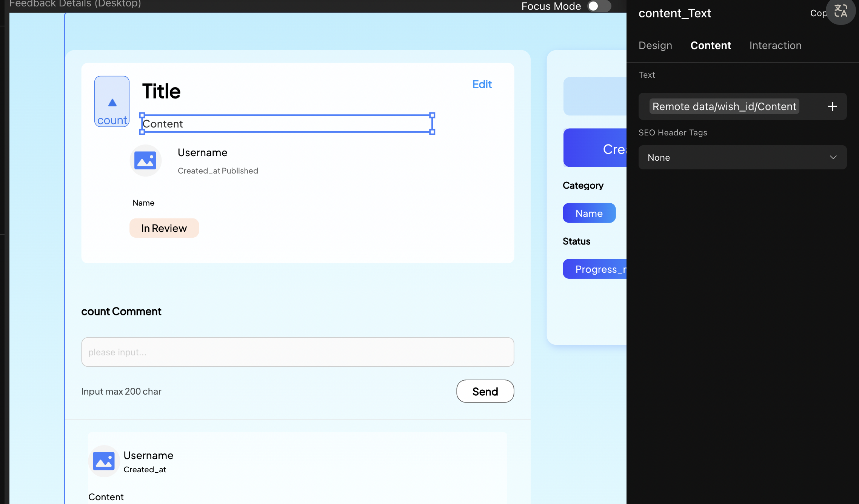Click the Send button
Viewport: 859px width, 504px height.
click(x=485, y=391)
